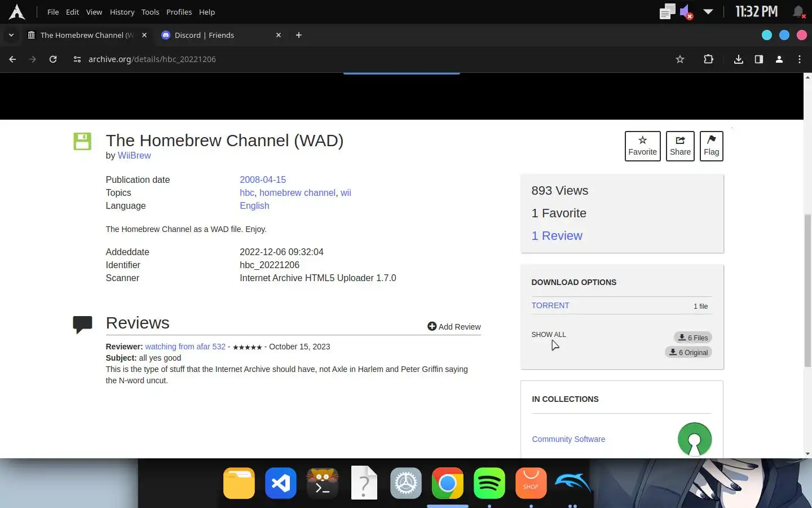Select the English language link
812x508 pixels.
click(x=254, y=205)
